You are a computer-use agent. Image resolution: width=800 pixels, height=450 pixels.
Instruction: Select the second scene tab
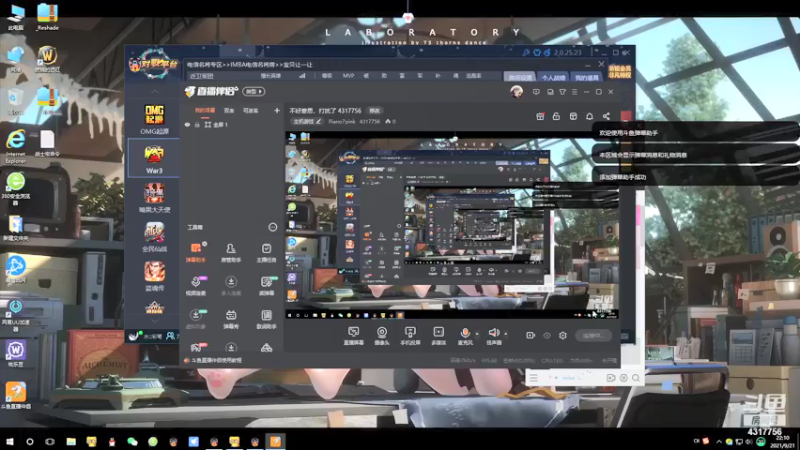tap(229, 110)
